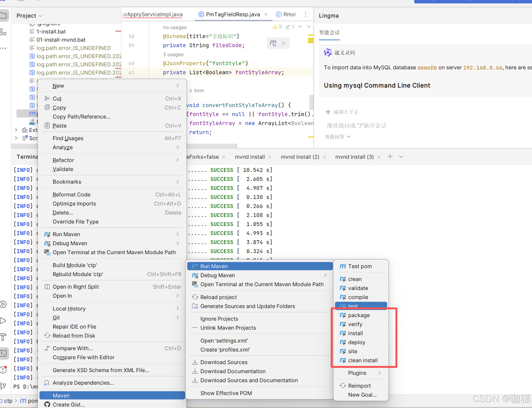Select Show Effective POM
532x408 pixels.
coord(260,393)
